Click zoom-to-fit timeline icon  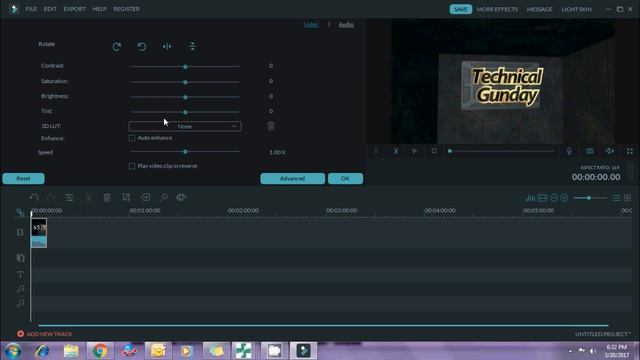[542, 198]
